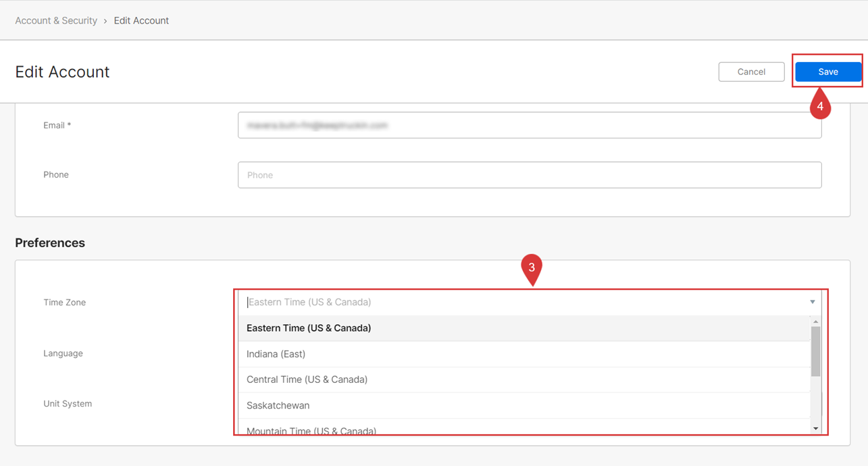
Task: Pick Saskatchewan time zone option
Action: tap(524, 405)
